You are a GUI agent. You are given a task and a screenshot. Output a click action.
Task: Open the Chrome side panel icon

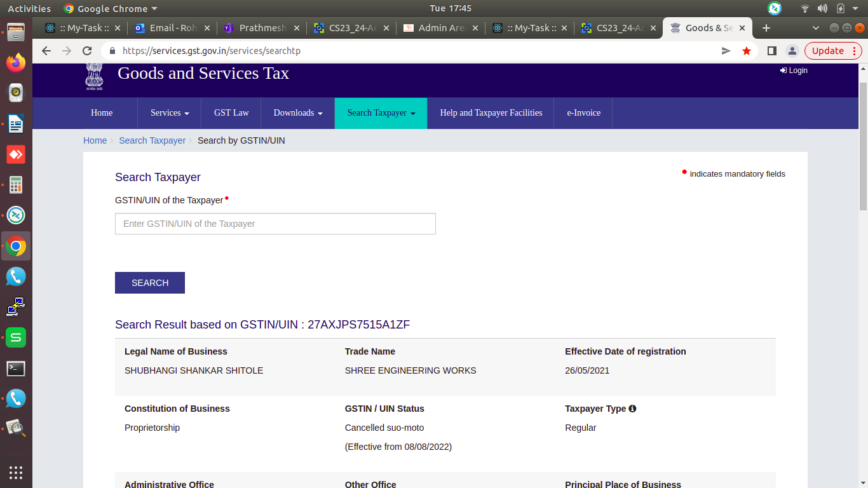coord(772,51)
